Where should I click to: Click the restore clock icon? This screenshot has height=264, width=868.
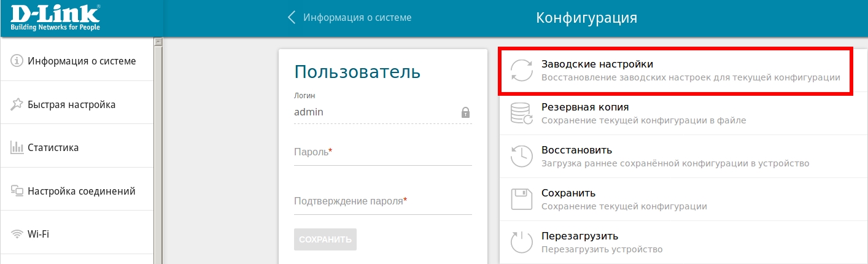point(522,157)
